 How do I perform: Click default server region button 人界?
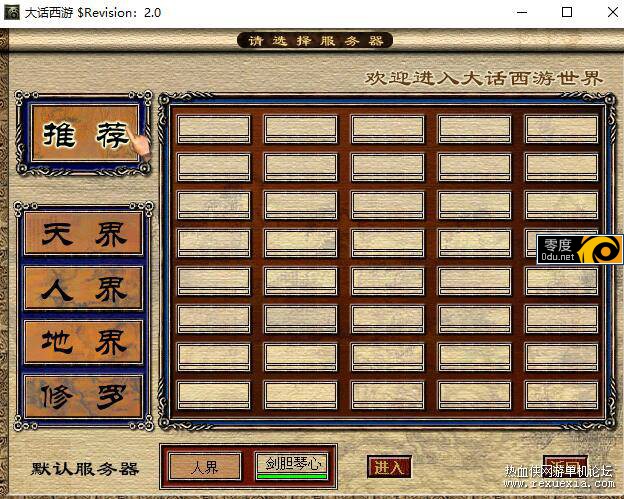(x=205, y=466)
